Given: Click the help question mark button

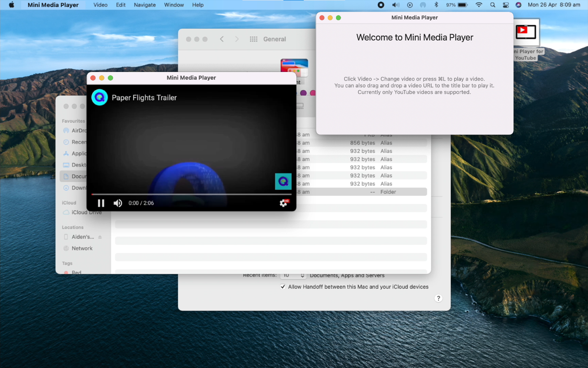Looking at the screenshot, I should click(438, 298).
